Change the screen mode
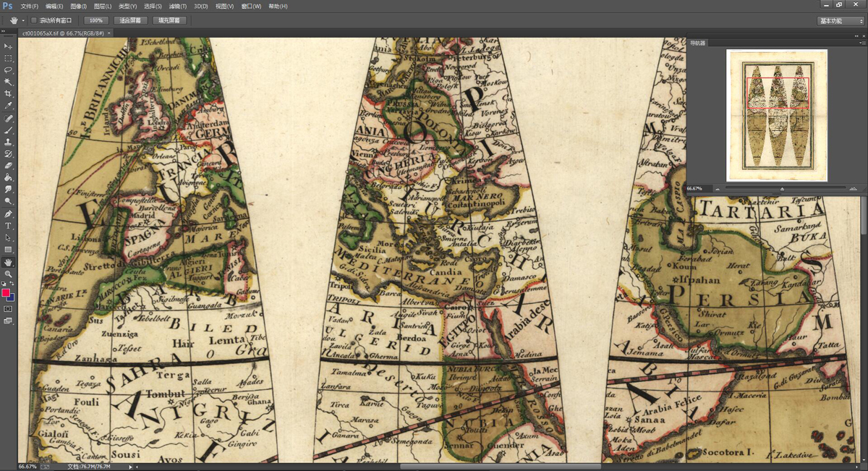Viewport: 868px width, 471px height. (x=8, y=321)
